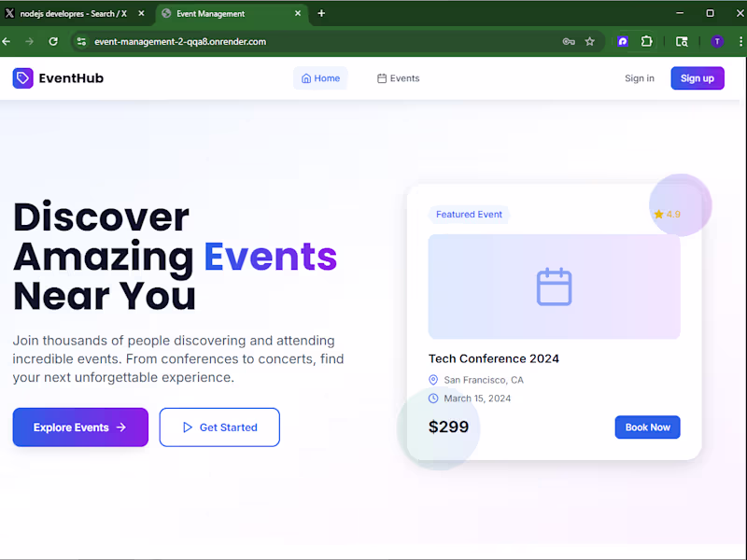The image size is (747, 560).
Task: Click the Events calendar icon
Action: pyautogui.click(x=382, y=78)
